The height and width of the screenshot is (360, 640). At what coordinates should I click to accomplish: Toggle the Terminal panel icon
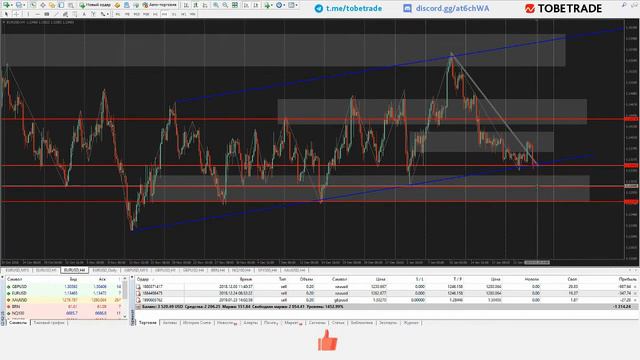pyautogui.click(x=61, y=5)
